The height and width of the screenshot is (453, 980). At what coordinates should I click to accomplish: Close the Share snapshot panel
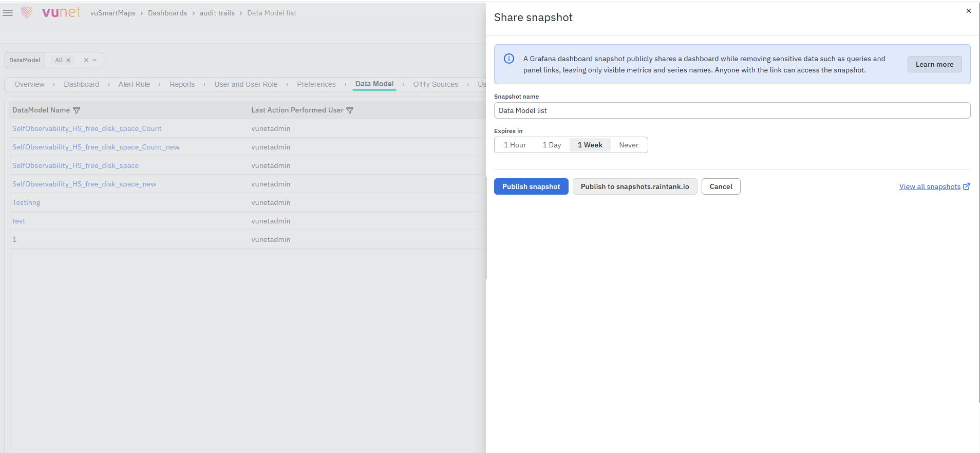tap(968, 11)
